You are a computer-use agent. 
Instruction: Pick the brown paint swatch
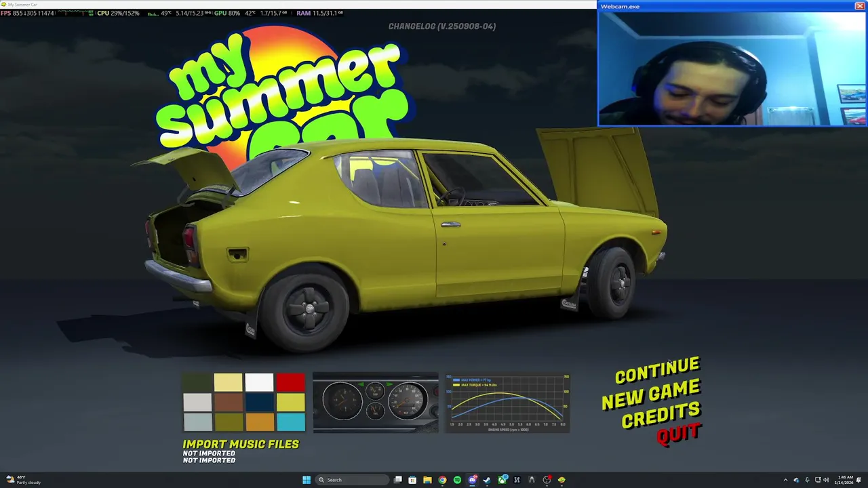228,403
